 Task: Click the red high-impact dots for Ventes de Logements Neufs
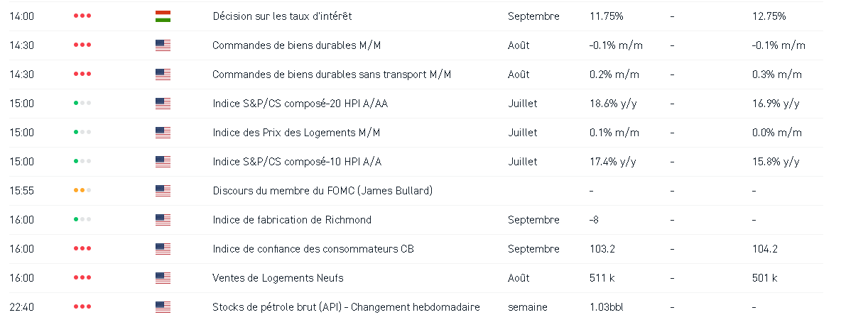[82, 278]
